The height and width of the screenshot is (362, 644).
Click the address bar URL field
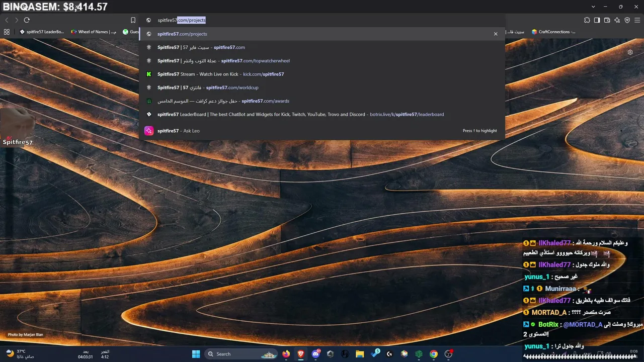click(x=322, y=20)
